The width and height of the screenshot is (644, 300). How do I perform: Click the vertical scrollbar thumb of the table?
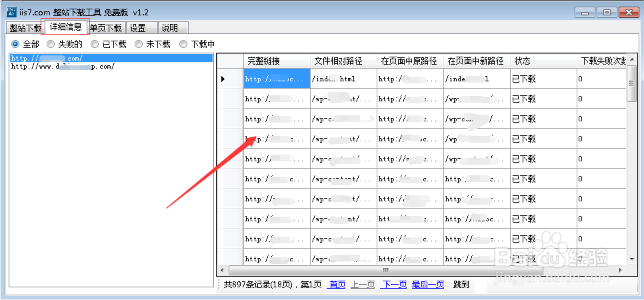(x=632, y=83)
